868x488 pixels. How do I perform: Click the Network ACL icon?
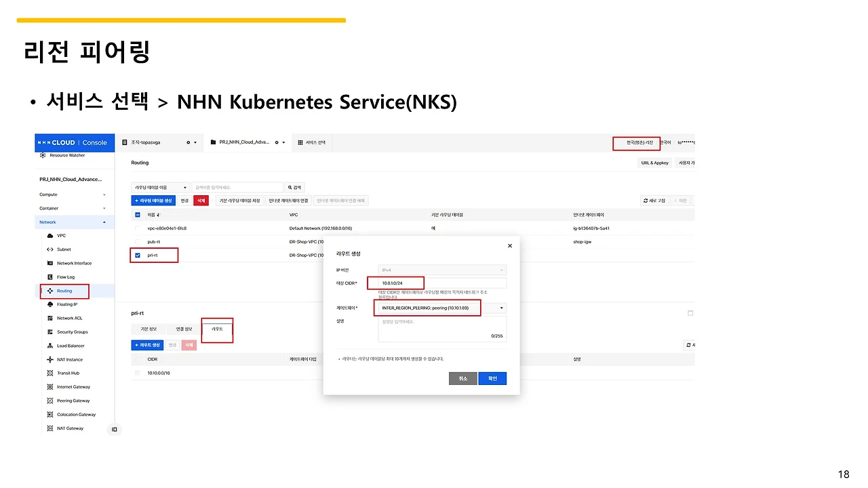pos(50,318)
